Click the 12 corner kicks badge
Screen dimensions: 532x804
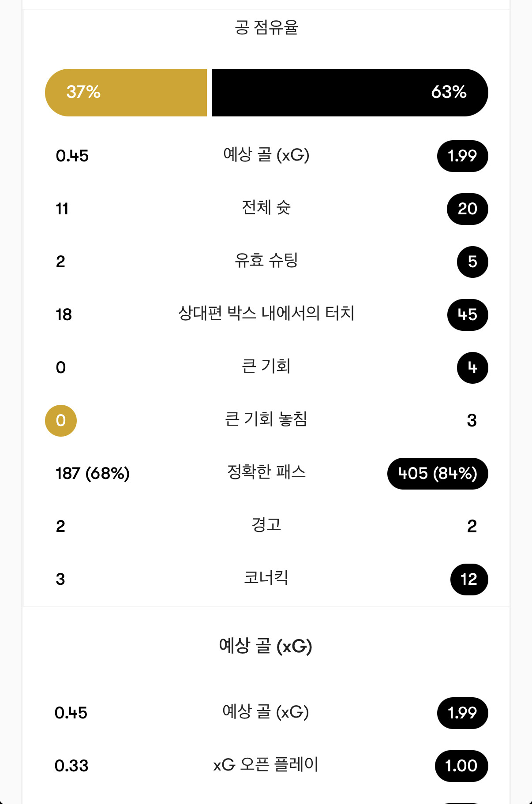click(x=469, y=580)
